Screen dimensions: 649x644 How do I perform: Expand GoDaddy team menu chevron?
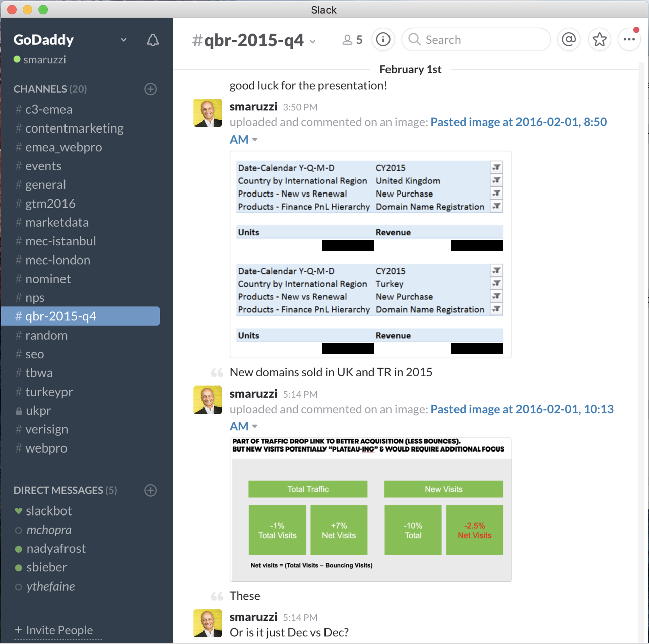[124, 40]
